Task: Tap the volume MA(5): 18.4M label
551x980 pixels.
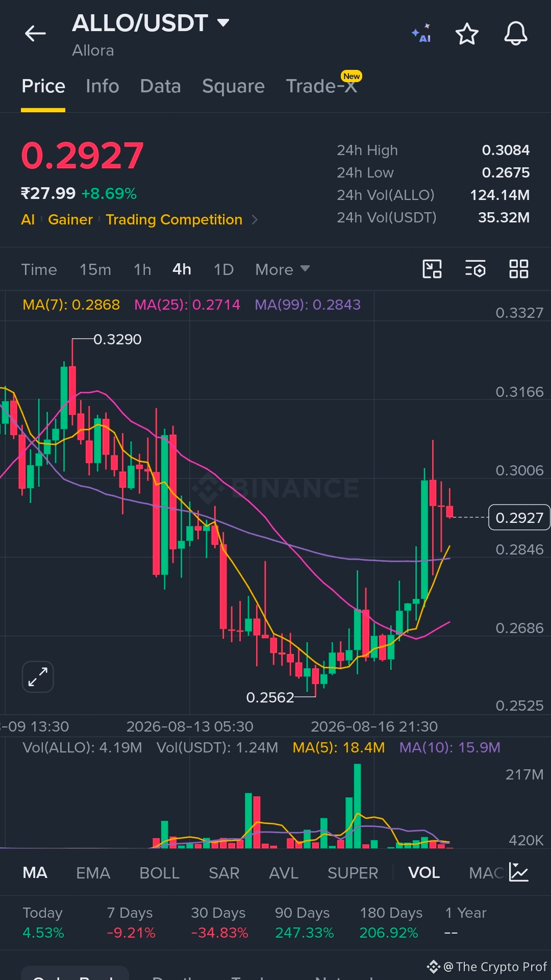Action: pyautogui.click(x=339, y=747)
